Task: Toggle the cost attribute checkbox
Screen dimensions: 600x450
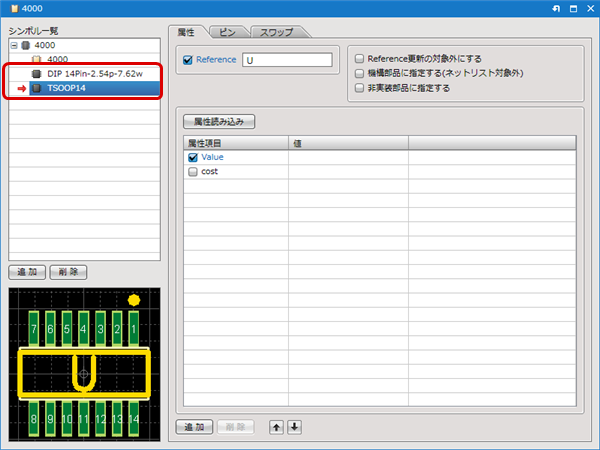Action: [x=193, y=172]
